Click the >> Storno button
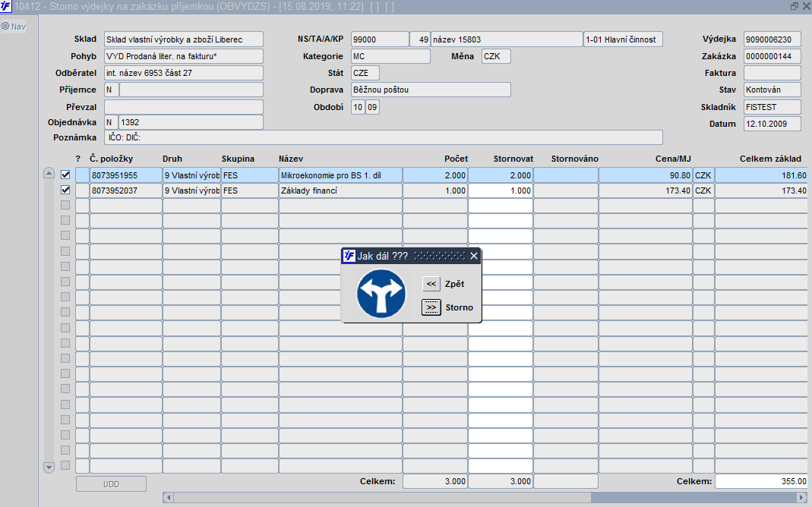 coord(431,307)
